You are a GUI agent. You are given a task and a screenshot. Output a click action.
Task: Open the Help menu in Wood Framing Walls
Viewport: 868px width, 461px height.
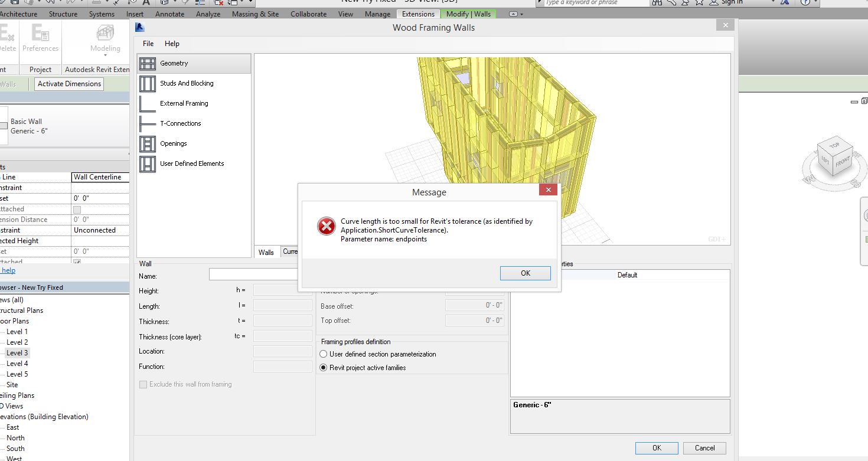pyautogui.click(x=172, y=44)
